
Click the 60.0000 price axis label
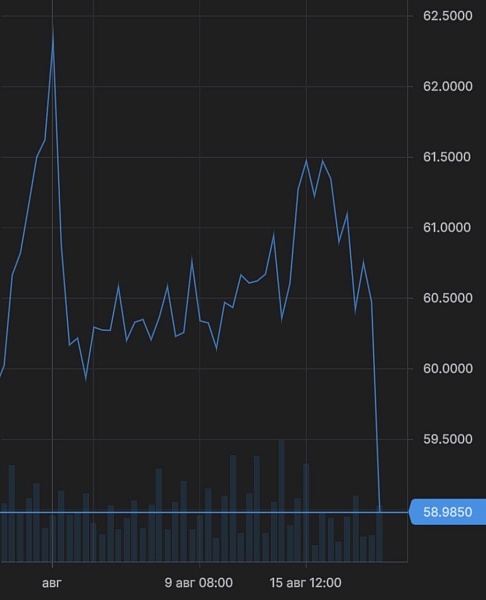447,368
